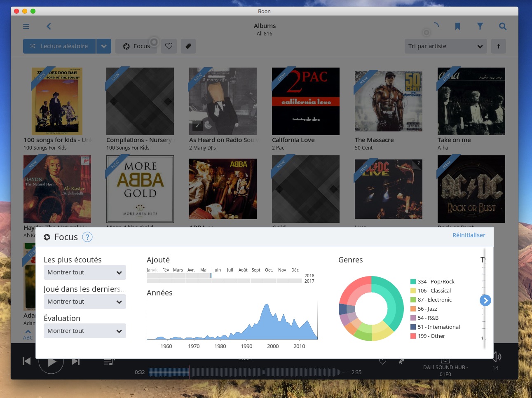Open the Take on me album cover
This screenshot has width=532, height=398.
coord(471,101)
